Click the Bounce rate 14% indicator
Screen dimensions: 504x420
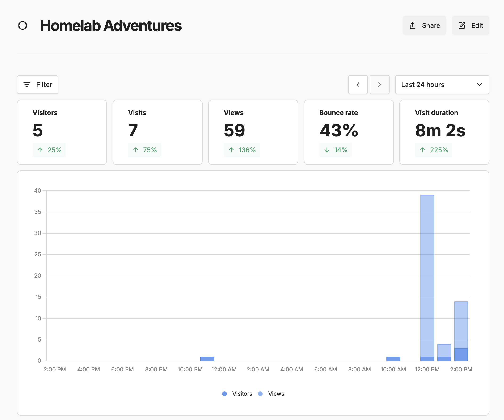coord(335,150)
